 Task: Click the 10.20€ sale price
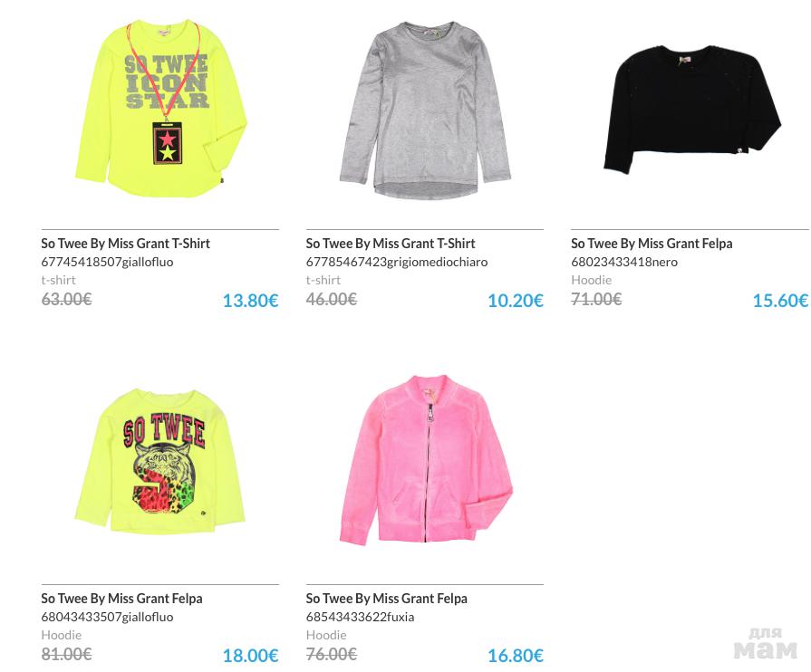click(x=515, y=301)
